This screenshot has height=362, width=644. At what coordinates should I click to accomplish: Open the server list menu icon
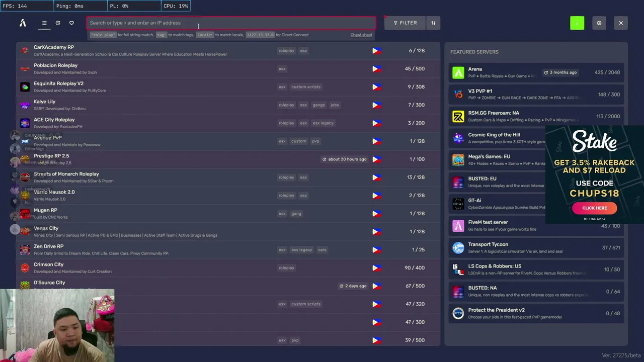(x=44, y=23)
